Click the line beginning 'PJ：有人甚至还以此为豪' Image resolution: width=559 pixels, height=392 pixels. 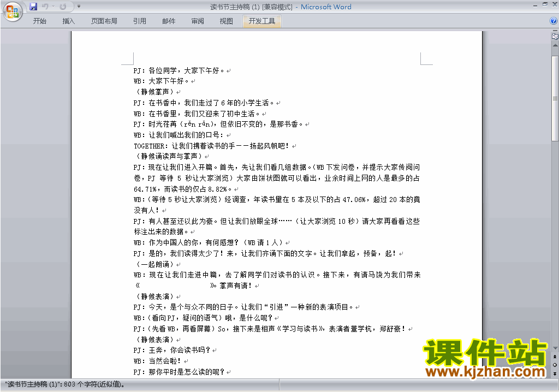point(277,221)
